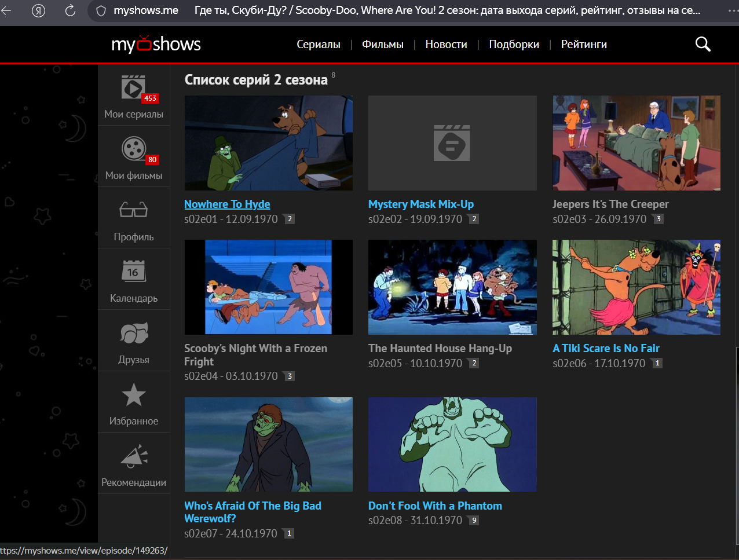Click the s02e01 - 12.09.1970 date text

click(x=231, y=219)
